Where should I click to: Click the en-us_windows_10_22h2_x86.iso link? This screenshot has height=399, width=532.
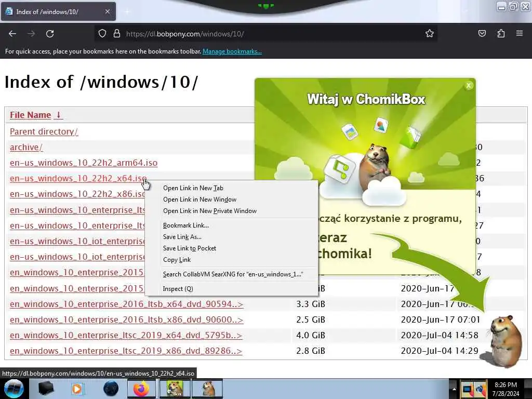77,194
